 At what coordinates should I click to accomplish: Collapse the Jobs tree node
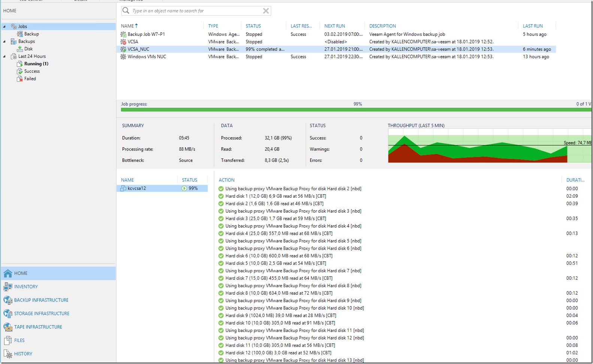click(x=4, y=27)
